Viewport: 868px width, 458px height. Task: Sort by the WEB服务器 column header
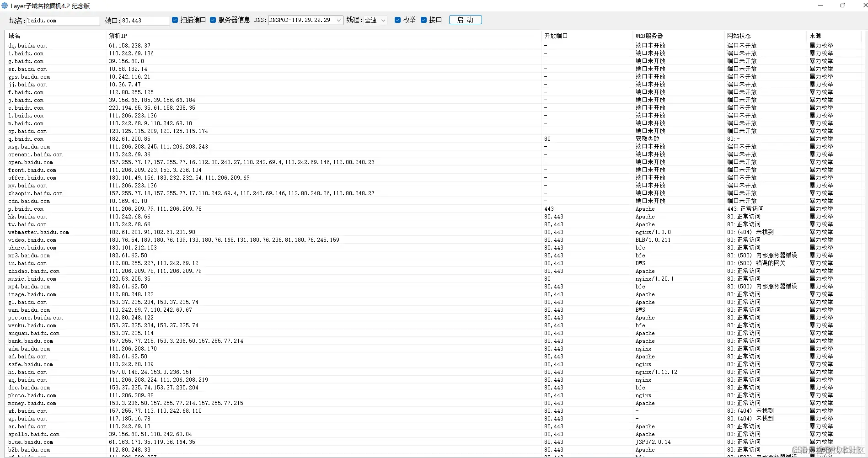678,36
